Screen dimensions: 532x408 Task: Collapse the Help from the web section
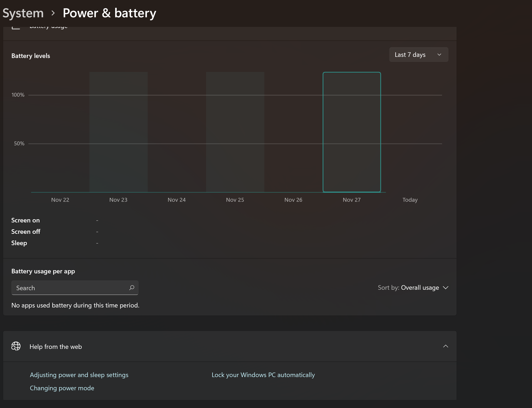445,346
